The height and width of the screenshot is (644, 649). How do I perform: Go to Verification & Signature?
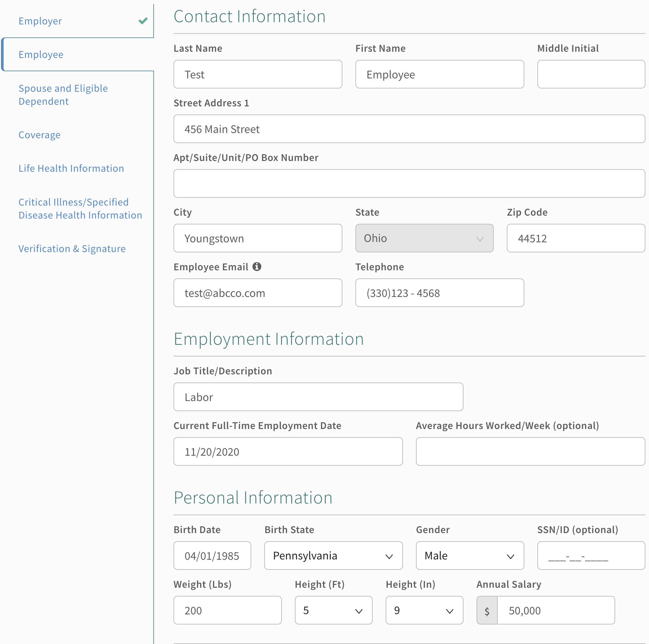coord(72,249)
